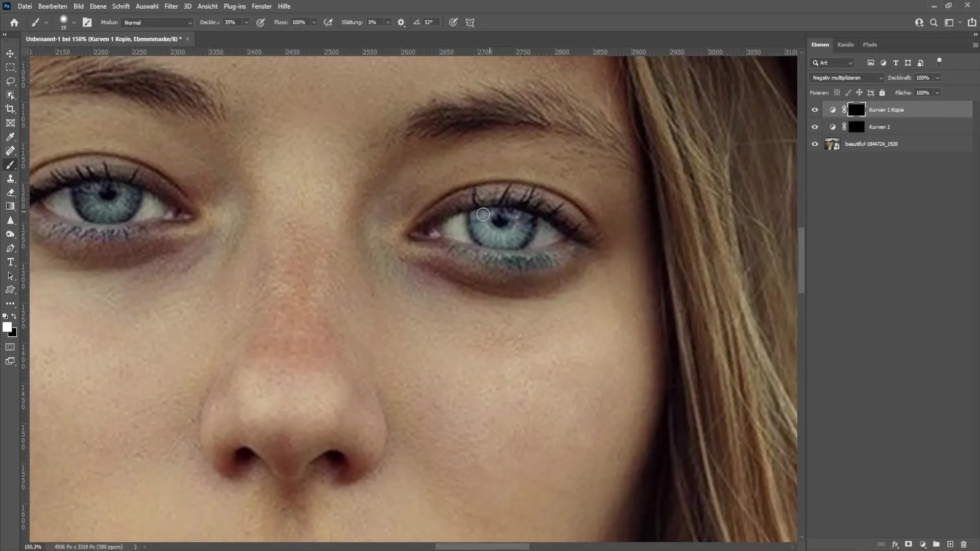980x551 pixels.
Task: Select the Sharpen/Blur tool
Action: 10,220
